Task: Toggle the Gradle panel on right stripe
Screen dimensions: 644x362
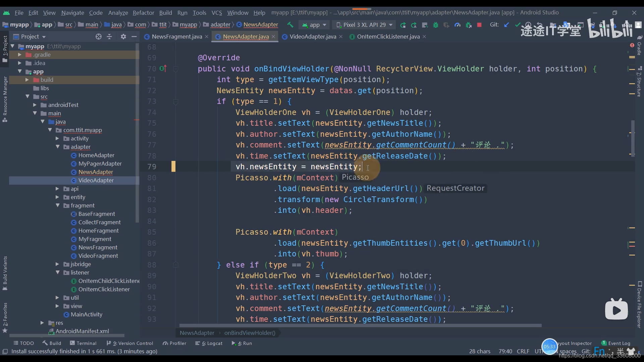Action: coord(639,45)
